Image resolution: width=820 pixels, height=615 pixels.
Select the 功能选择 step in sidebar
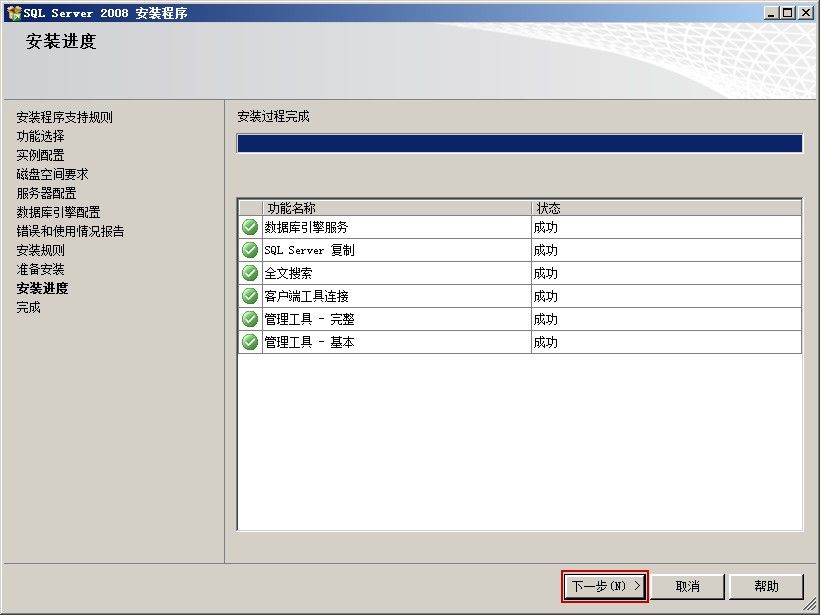pyautogui.click(x=40, y=136)
